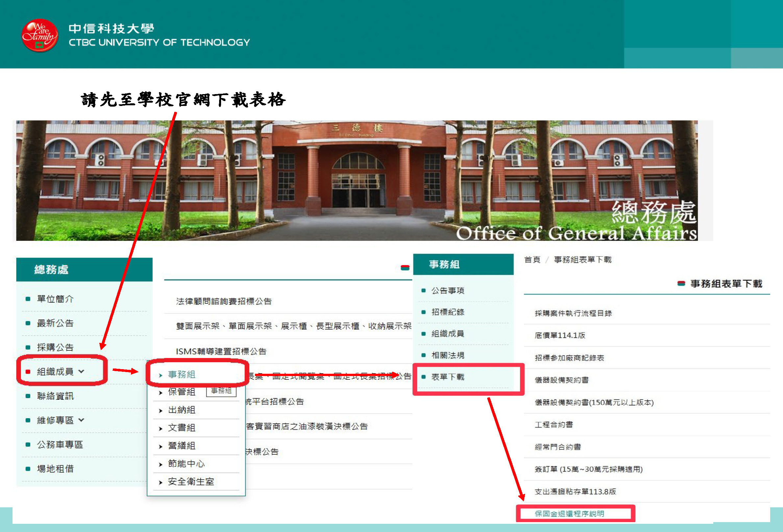Open 出納組 from the dropdown list

(182, 410)
